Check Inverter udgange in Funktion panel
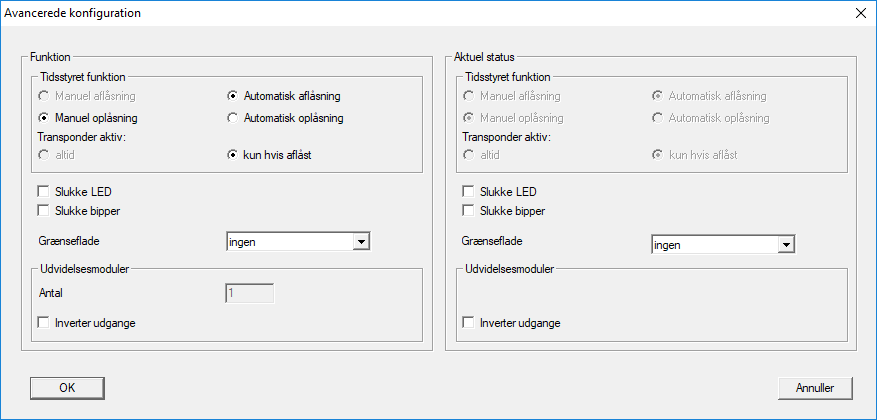 point(43,322)
